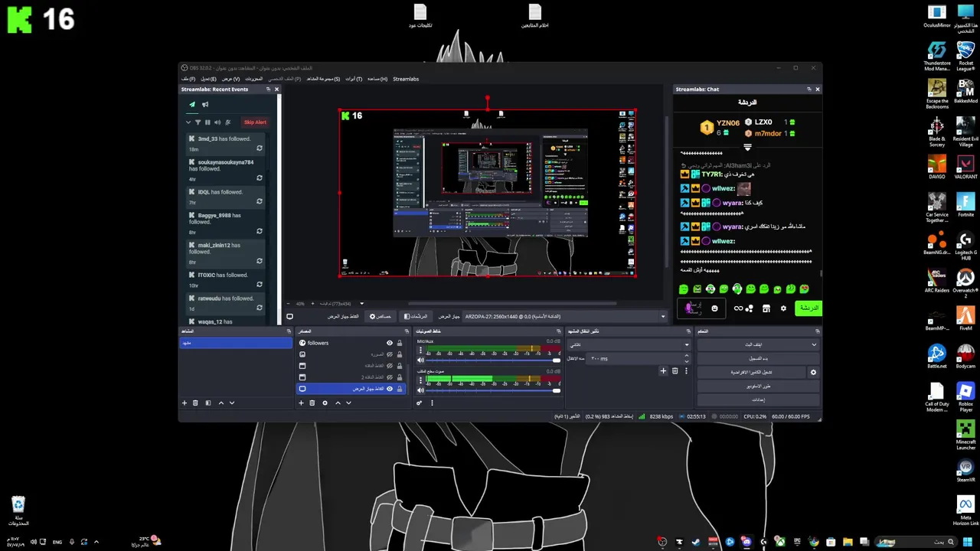
Task: Click the megaphone icon in Recent Events
Action: (x=204, y=105)
